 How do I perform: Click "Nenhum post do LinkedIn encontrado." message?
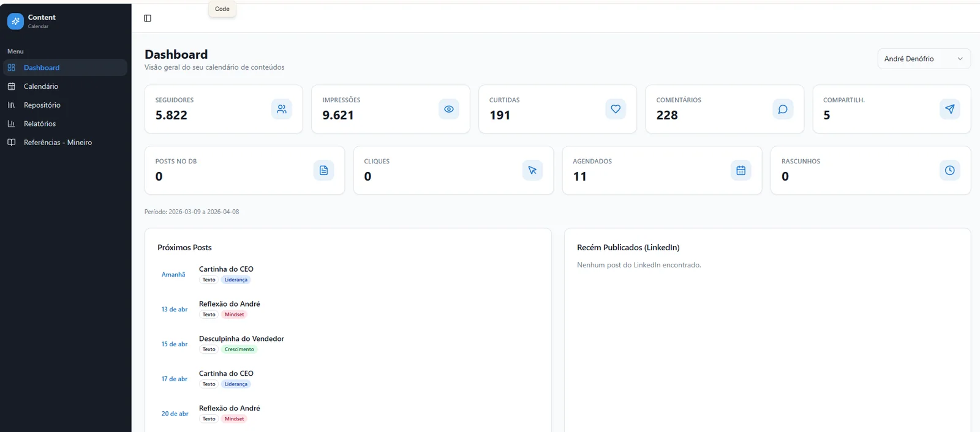[x=639, y=265]
